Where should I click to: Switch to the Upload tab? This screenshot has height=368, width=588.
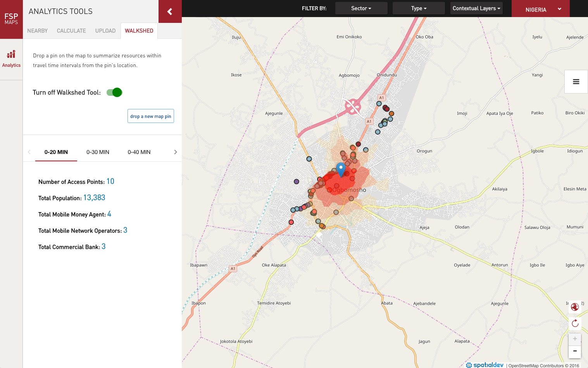click(x=105, y=31)
